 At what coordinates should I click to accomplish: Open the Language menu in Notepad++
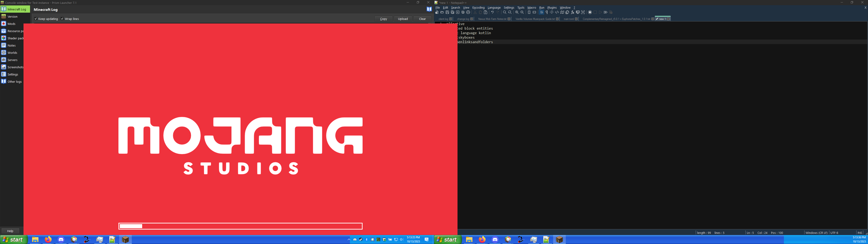494,7
